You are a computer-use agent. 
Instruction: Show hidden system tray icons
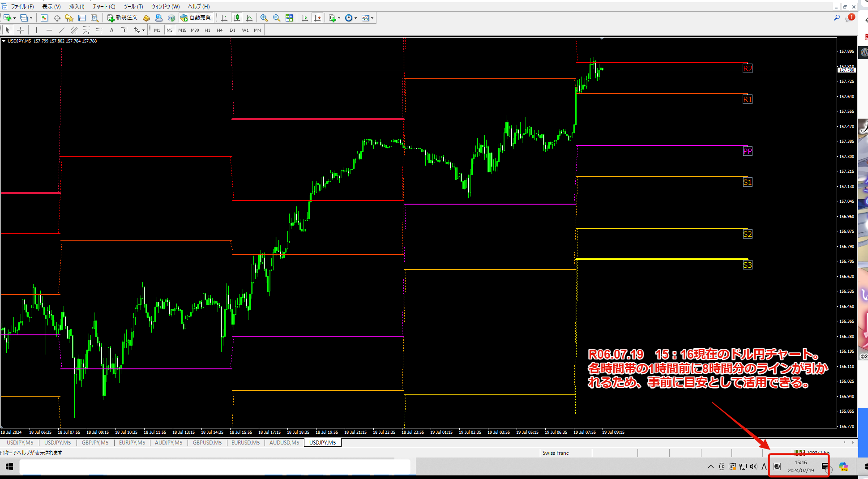coord(710,466)
